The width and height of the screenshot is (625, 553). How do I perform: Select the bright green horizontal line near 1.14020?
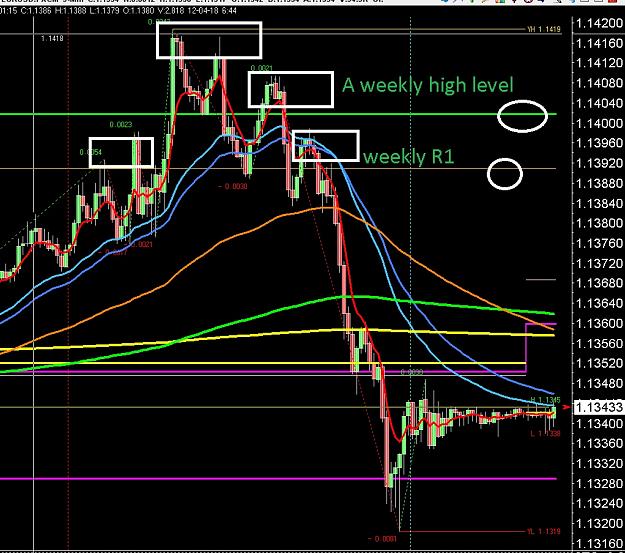pos(278,114)
